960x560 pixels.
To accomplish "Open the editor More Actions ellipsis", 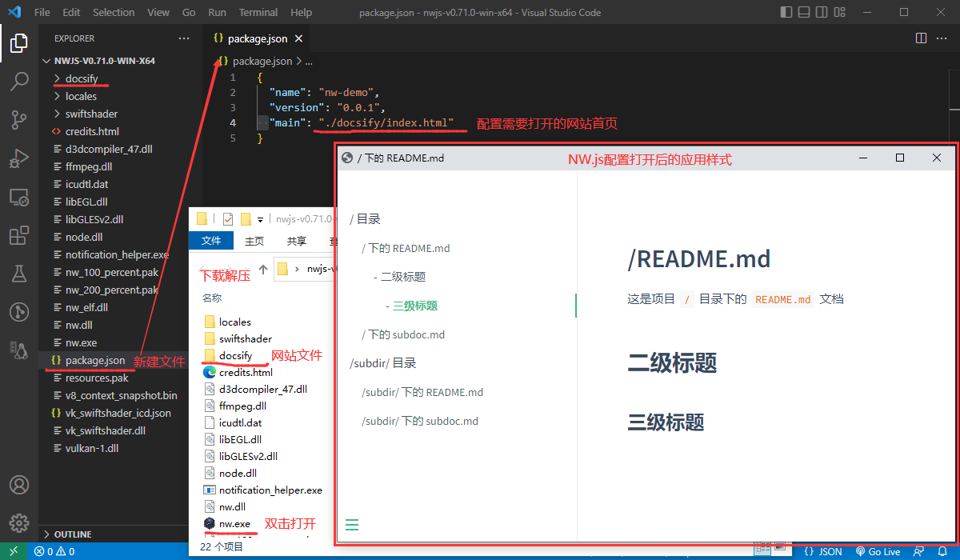I will 943,38.
